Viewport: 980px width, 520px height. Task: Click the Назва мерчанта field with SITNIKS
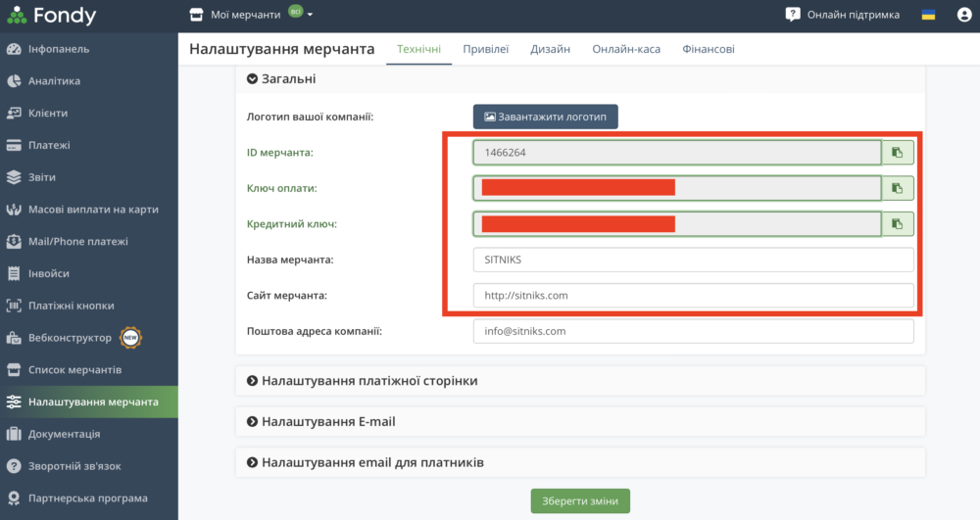coord(693,260)
